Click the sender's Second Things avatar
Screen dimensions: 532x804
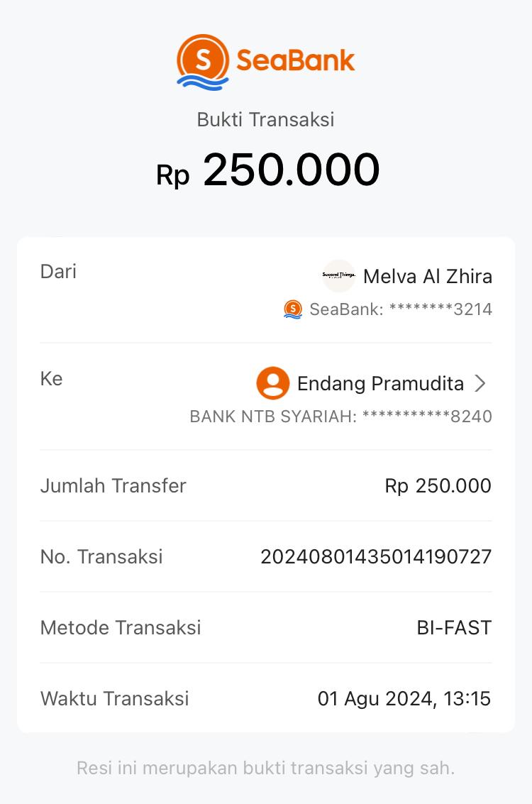click(x=338, y=275)
